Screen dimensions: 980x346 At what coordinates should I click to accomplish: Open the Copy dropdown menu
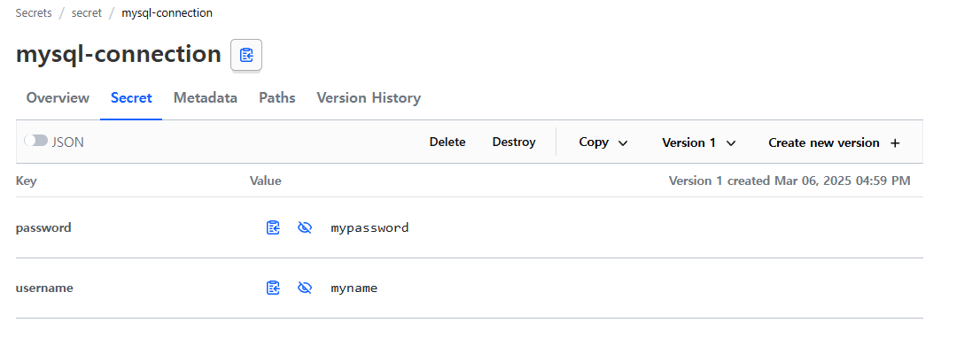pos(603,142)
